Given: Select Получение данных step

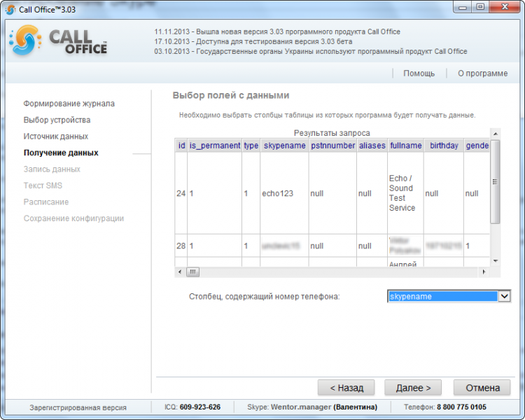Looking at the screenshot, I should pyautogui.click(x=61, y=153).
